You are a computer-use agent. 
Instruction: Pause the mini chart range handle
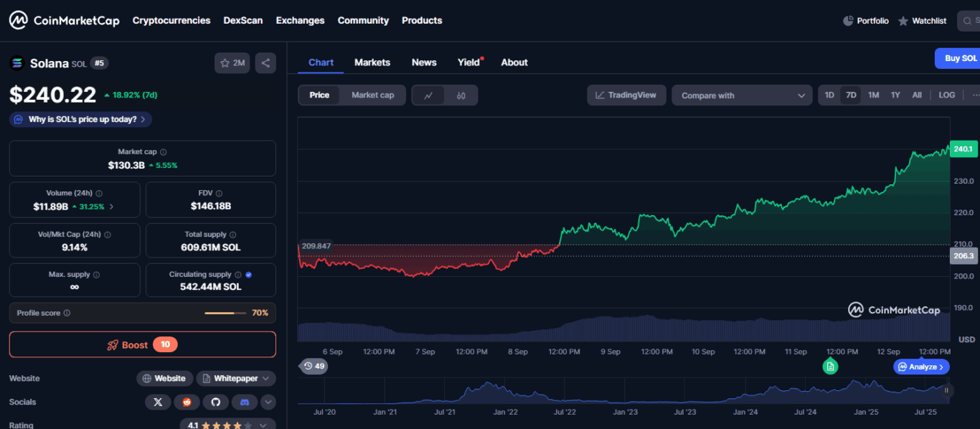point(946,390)
